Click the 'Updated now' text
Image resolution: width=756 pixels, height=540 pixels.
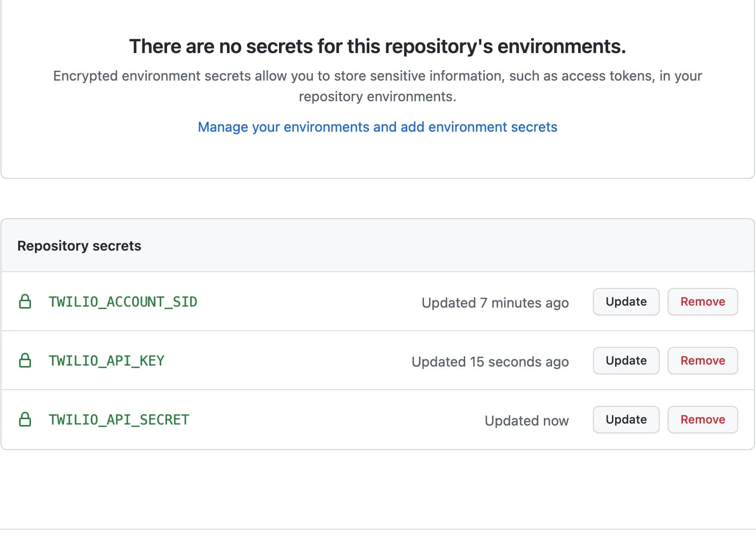tap(527, 421)
